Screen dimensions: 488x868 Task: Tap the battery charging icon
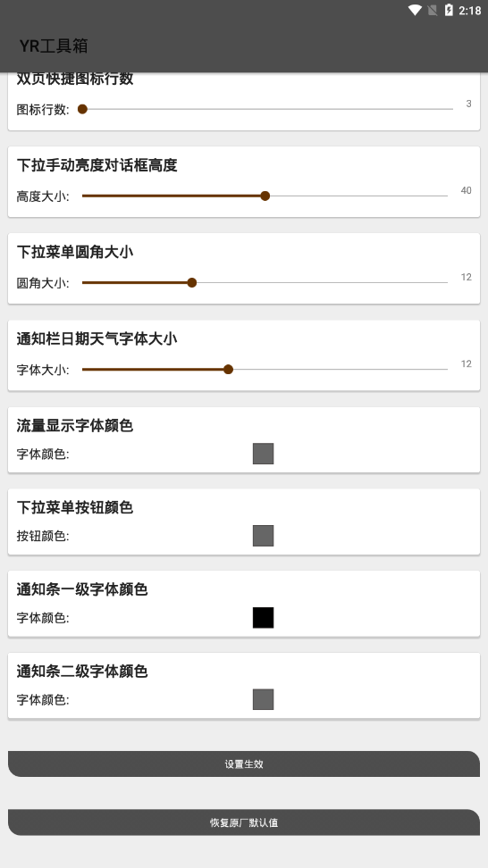[449, 10]
